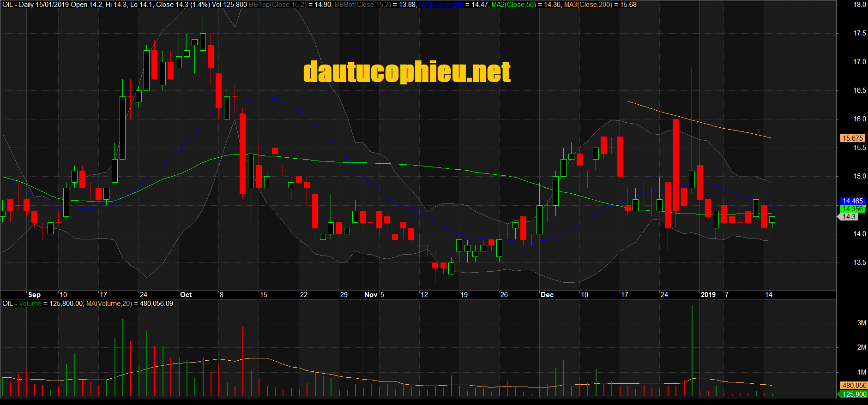Click the 17.5 price axis label
This screenshot has width=868, height=405.
(860, 33)
